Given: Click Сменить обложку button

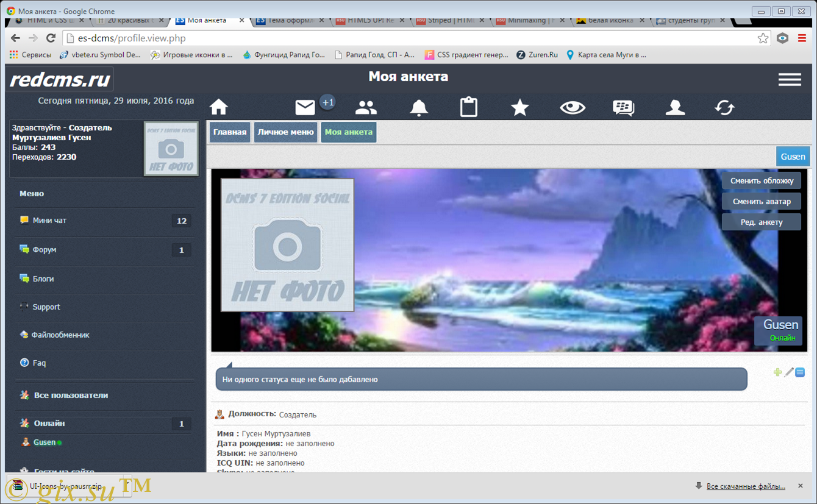Looking at the screenshot, I should (x=762, y=180).
